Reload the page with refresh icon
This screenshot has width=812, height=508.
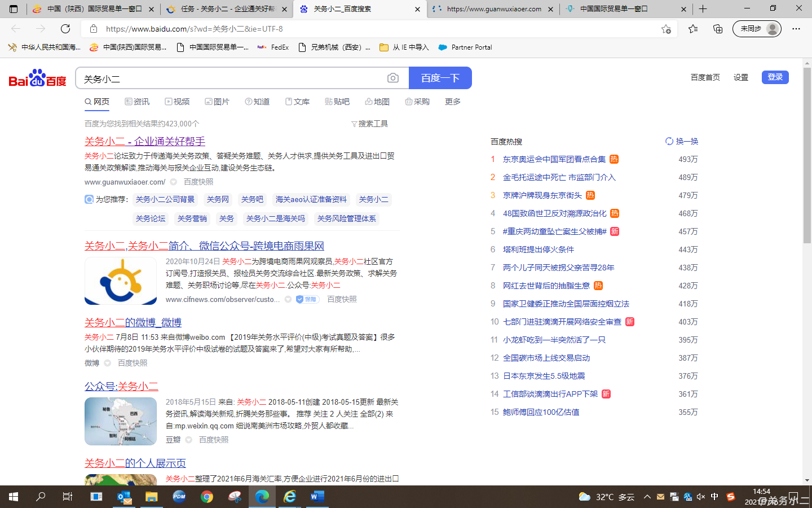65,29
